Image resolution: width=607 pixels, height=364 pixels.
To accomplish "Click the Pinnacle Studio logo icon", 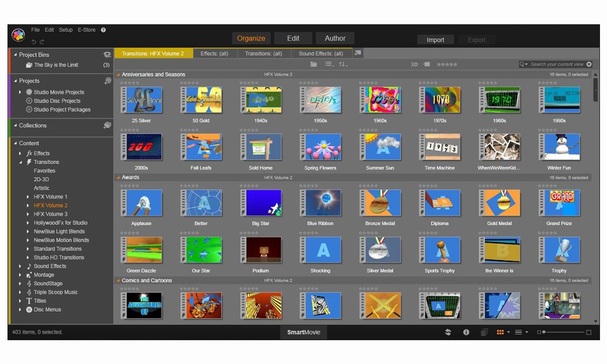I will pyautogui.click(x=18, y=35).
